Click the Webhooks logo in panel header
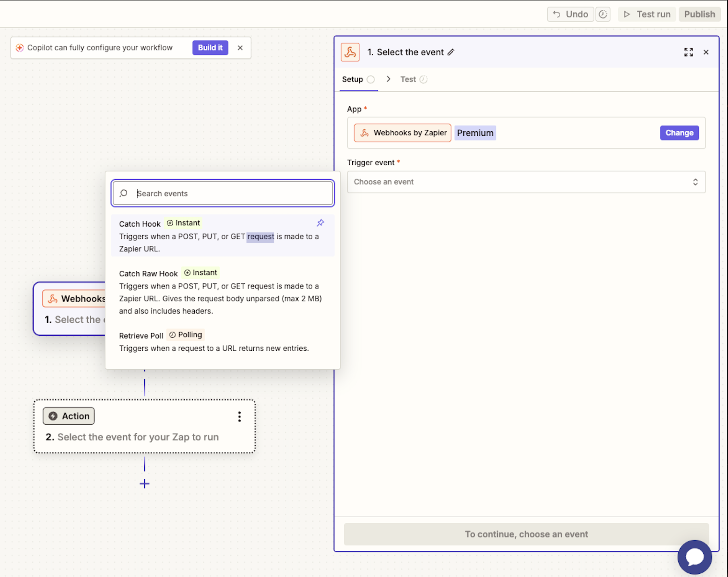Viewport: 728px width, 577px height. pos(350,52)
